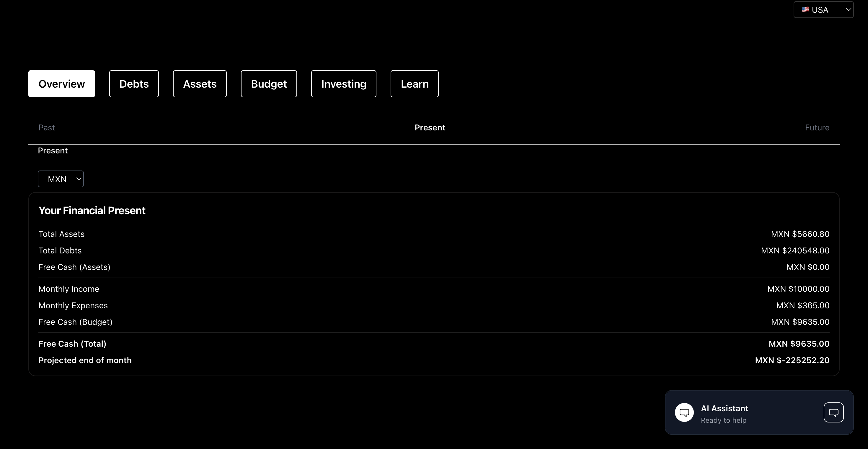Click the Monthly Expenses label
The image size is (868, 449).
[73, 305]
